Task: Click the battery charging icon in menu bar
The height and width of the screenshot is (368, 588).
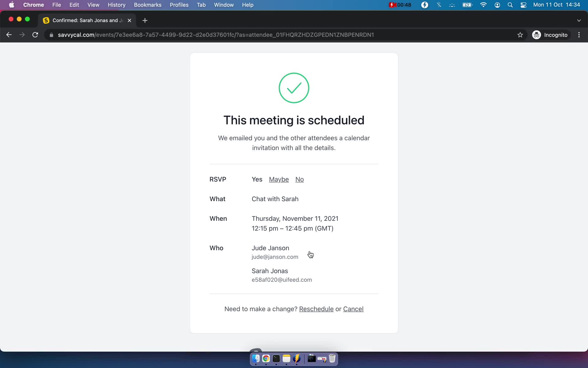Action: click(466, 5)
